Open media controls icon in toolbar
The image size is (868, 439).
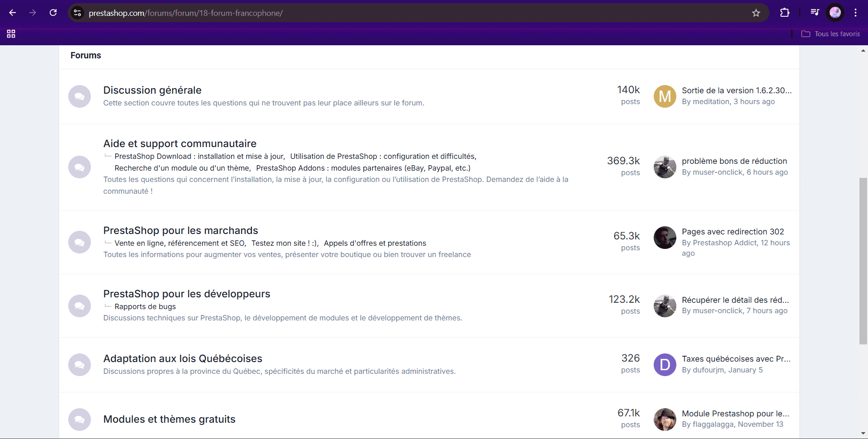click(815, 13)
